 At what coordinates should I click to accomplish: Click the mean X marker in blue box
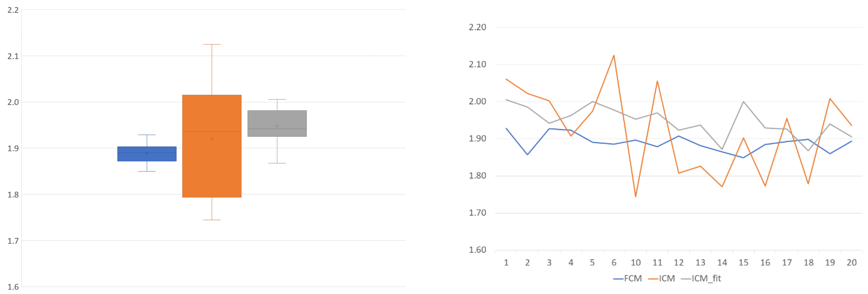coord(147,153)
